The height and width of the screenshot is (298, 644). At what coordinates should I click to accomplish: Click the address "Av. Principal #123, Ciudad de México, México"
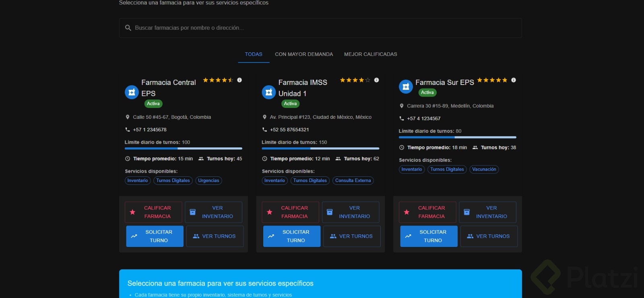[x=321, y=117]
